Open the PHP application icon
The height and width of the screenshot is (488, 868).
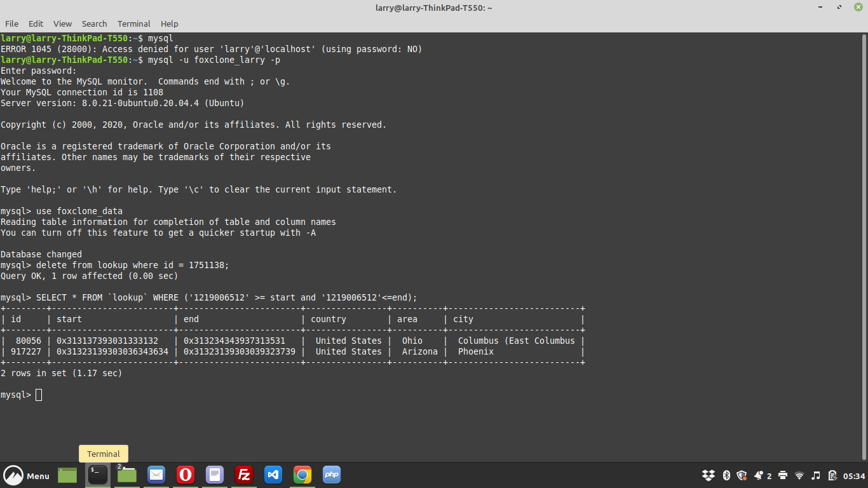[332, 475]
